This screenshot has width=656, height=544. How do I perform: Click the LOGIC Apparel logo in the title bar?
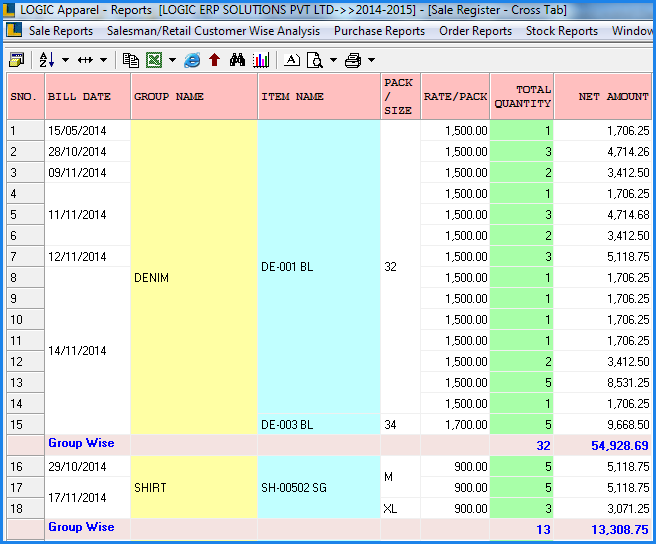(8, 9)
